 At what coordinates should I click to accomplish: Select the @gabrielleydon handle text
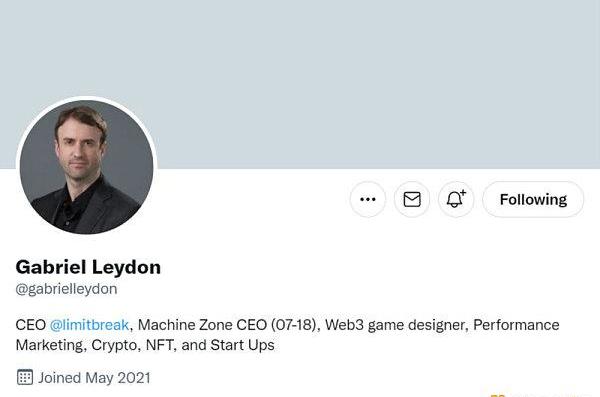(66, 289)
